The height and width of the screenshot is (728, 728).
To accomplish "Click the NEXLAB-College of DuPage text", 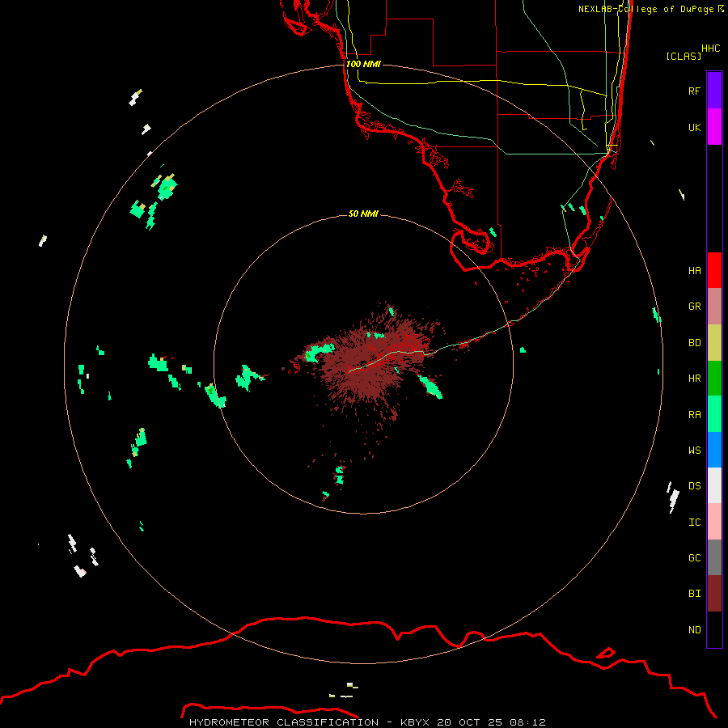I will click(x=645, y=9).
